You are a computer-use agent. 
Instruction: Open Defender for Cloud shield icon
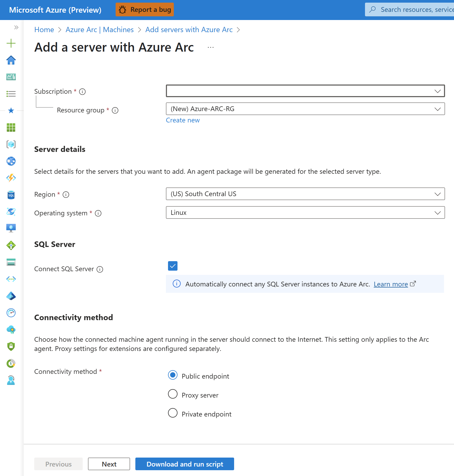tap(11, 346)
